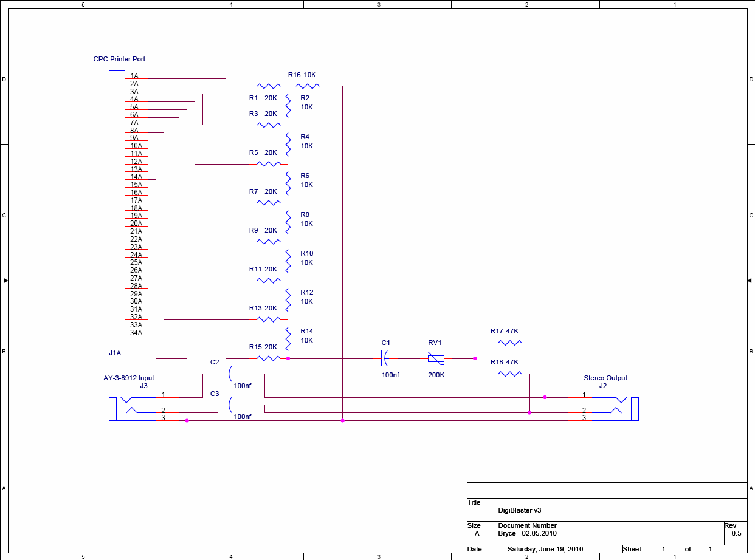
Task: Click the left border zone arrow marker
Action: pyautogui.click(x=5, y=280)
